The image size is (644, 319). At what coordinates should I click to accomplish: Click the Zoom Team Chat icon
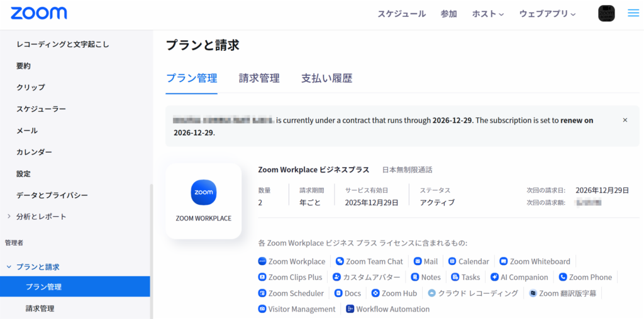[340, 261]
